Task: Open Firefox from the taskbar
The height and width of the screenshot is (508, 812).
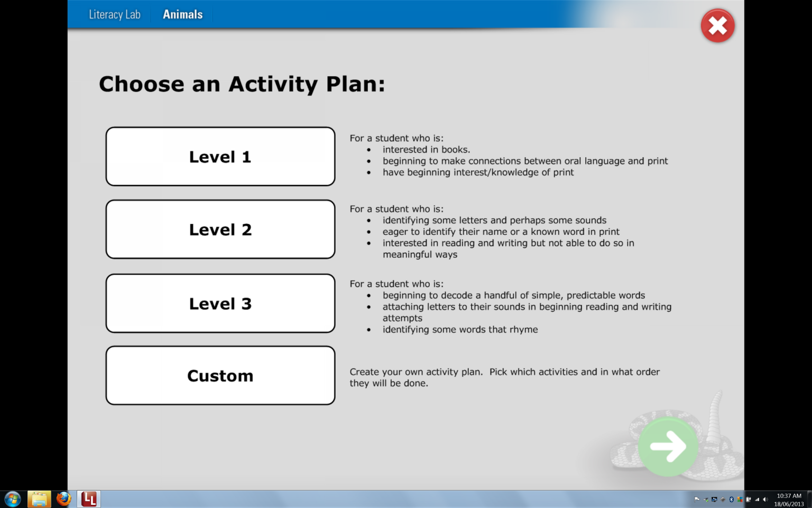Action: tap(63, 498)
